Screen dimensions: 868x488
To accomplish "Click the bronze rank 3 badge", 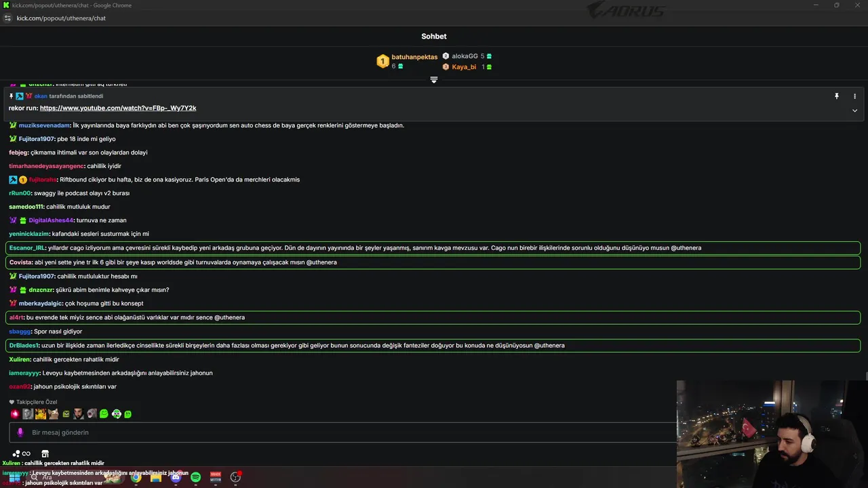I will (x=446, y=67).
